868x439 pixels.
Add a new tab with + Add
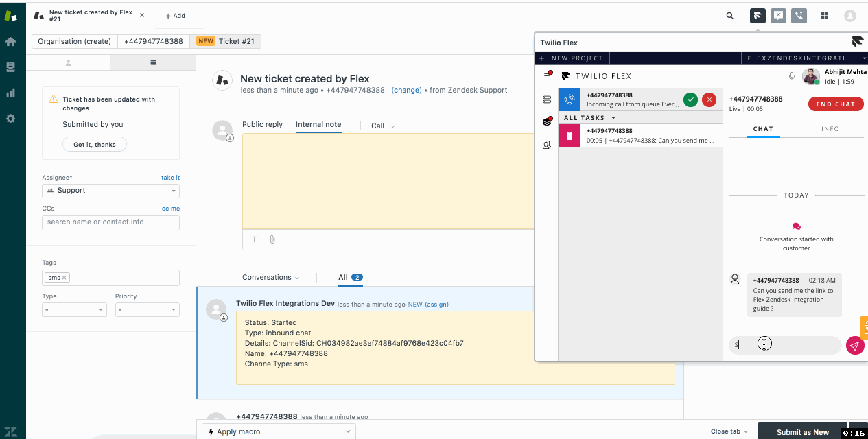click(175, 16)
